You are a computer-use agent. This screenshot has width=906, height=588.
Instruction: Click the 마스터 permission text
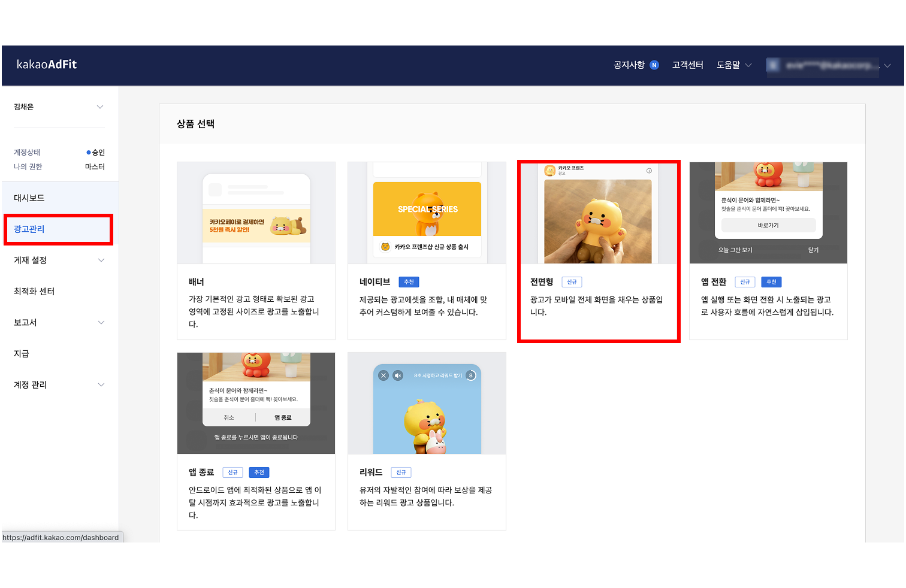95,166
